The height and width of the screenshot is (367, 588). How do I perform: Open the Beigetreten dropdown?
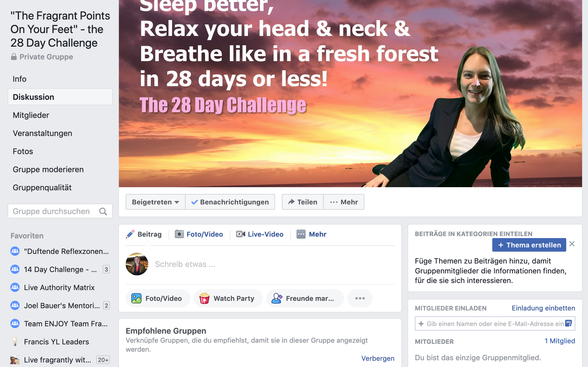pyautogui.click(x=156, y=202)
